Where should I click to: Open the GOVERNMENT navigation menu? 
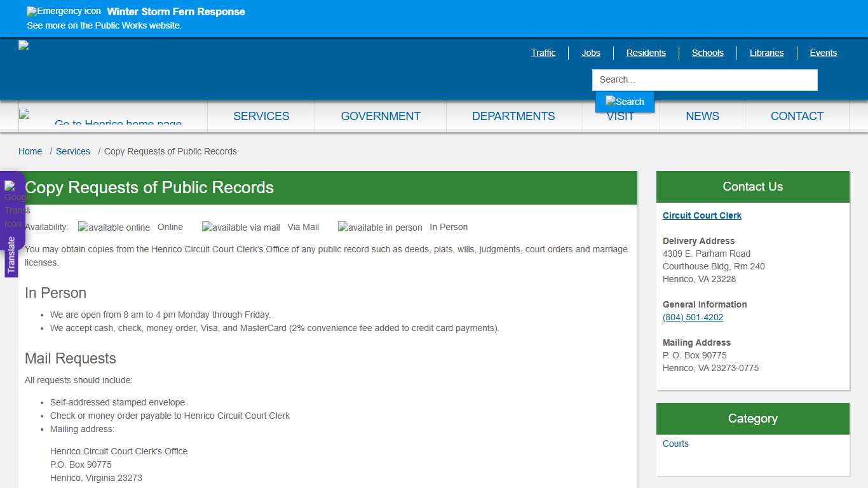pos(381,116)
